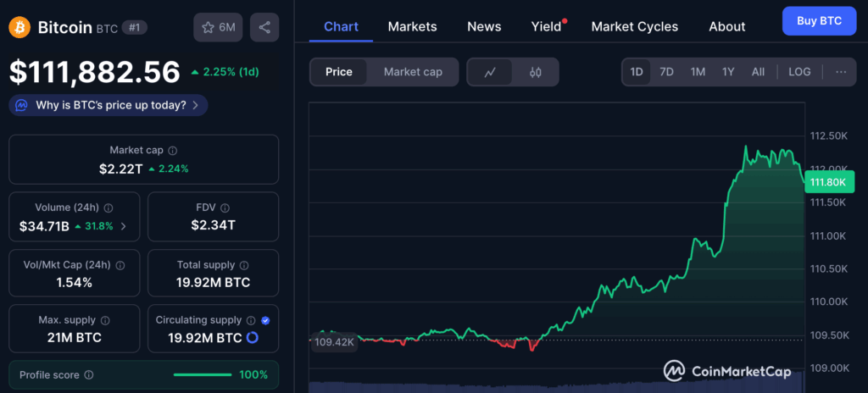This screenshot has height=393, width=868.
Task: Select the 7D time range
Action: pyautogui.click(x=666, y=72)
